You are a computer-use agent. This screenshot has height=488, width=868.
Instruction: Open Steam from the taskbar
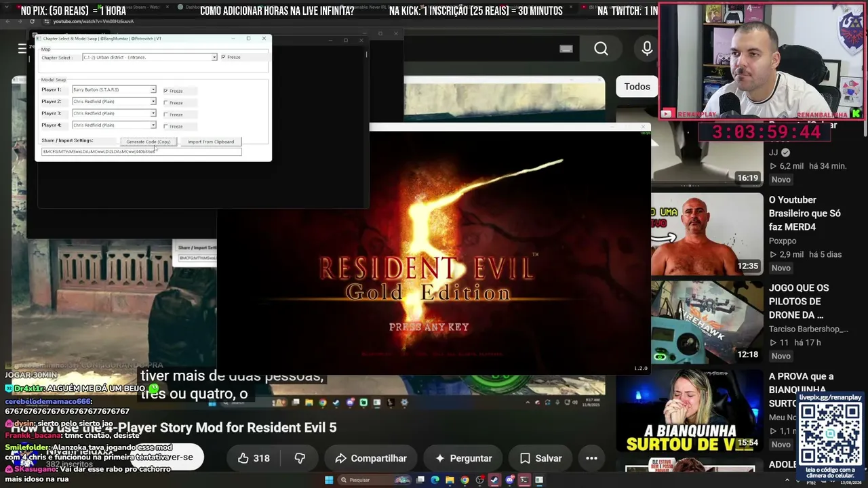[494, 480]
